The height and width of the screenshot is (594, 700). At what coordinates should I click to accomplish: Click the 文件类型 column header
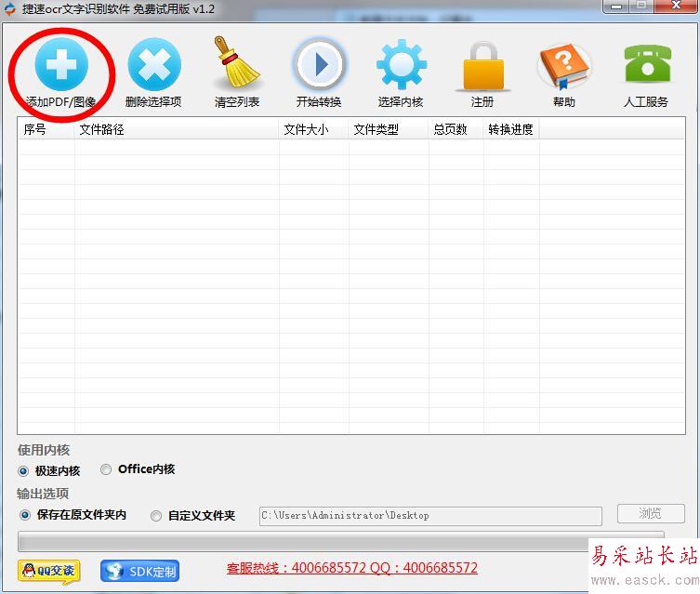point(389,130)
